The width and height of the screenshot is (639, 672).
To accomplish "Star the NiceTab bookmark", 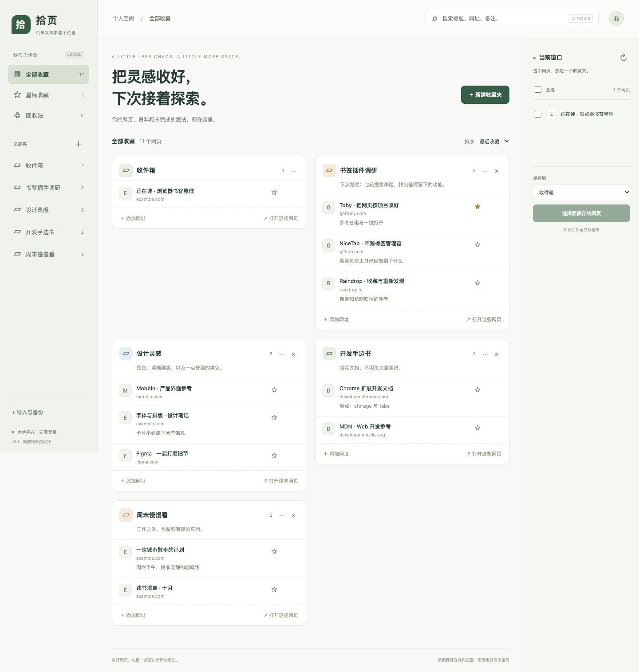I will [477, 245].
